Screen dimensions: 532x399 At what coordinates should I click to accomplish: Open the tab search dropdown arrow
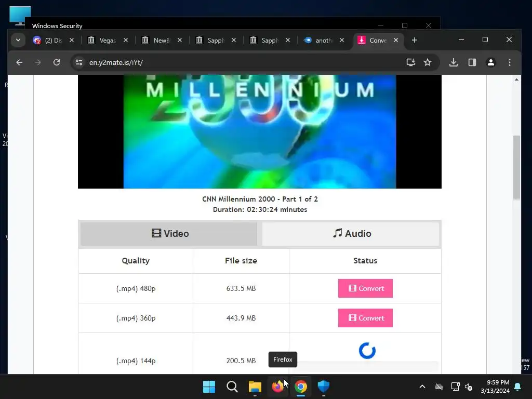click(18, 40)
